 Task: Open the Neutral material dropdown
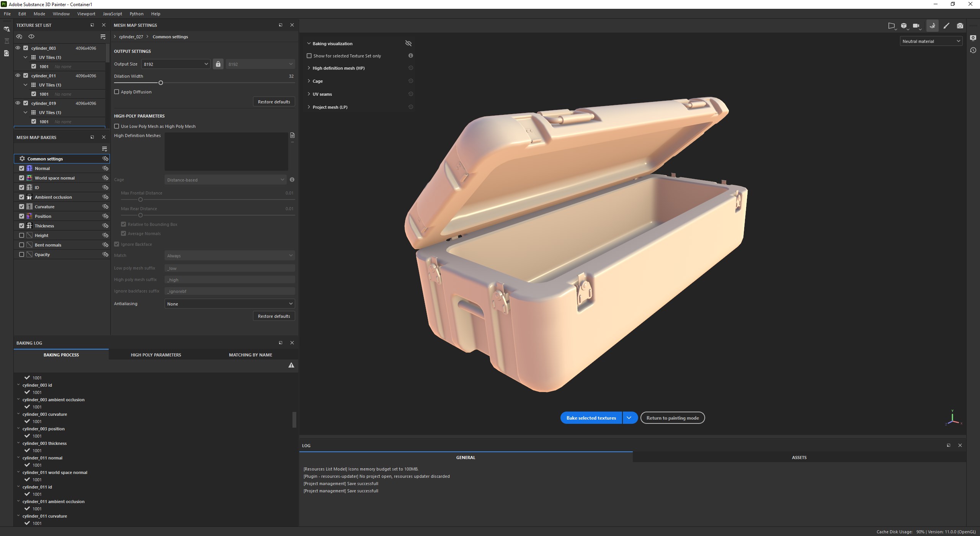pyautogui.click(x=931, y=41)
